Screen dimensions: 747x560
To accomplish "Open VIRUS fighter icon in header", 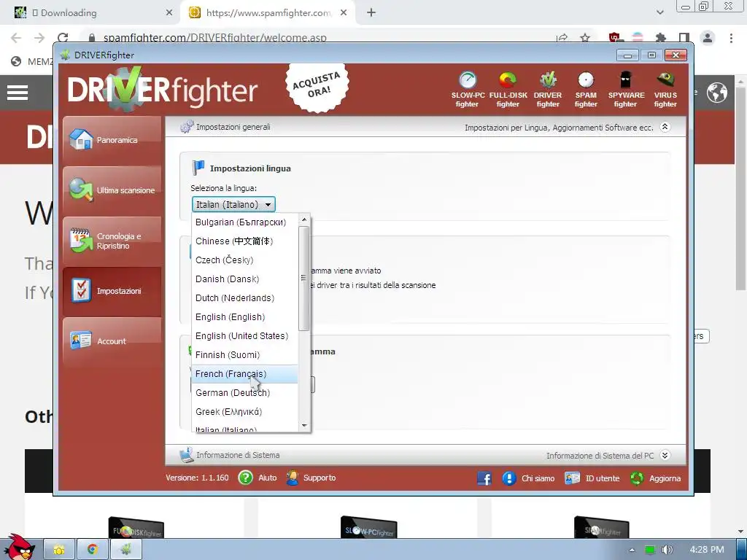I will coord(665,89).
